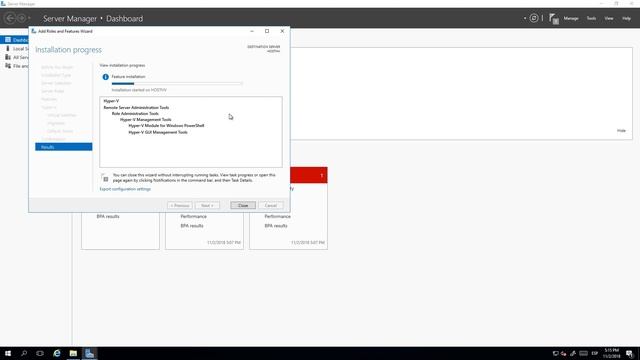Click the ESP input language indicator
This screenshot has height=360, width=640.
coord(595,353)
